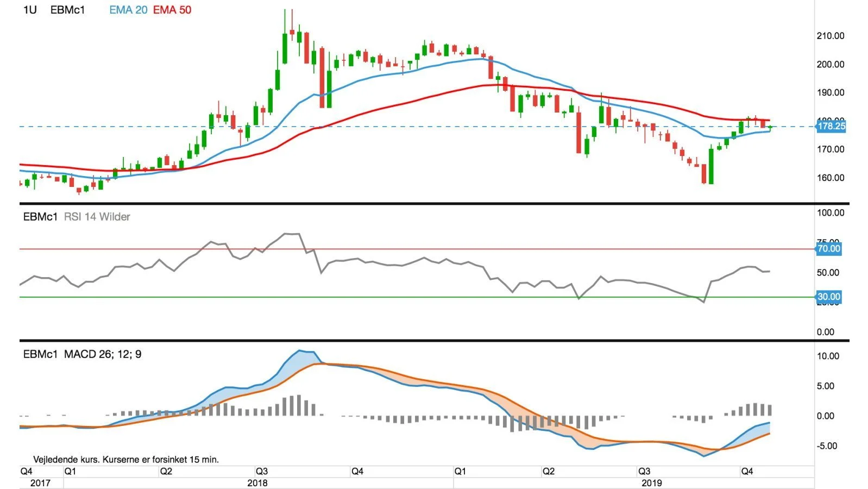Click the 1U interval label

click(x=30, y=10)
